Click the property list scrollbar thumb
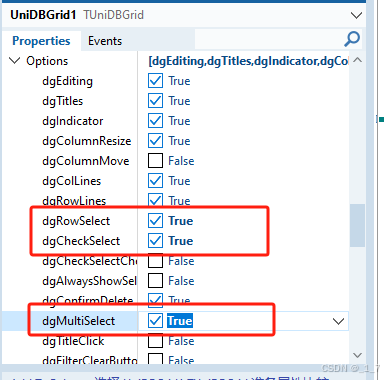384x380 pixels. point(357,225)
